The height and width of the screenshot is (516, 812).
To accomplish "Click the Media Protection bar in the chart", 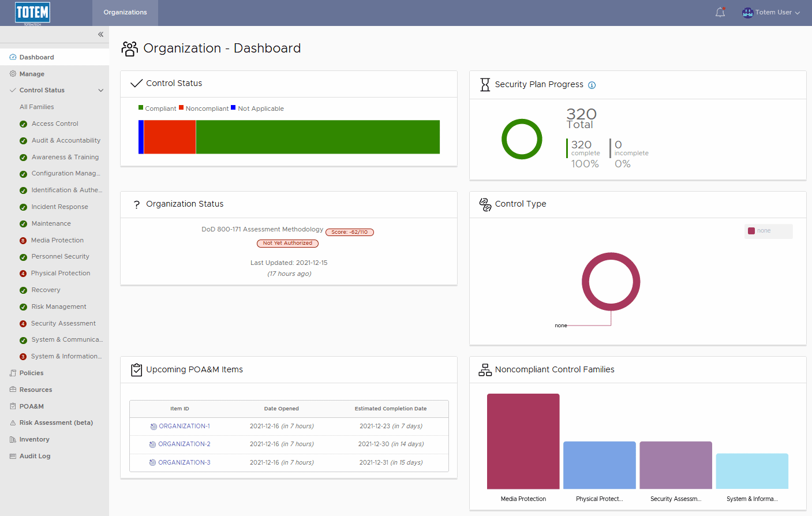I will 523,441.
